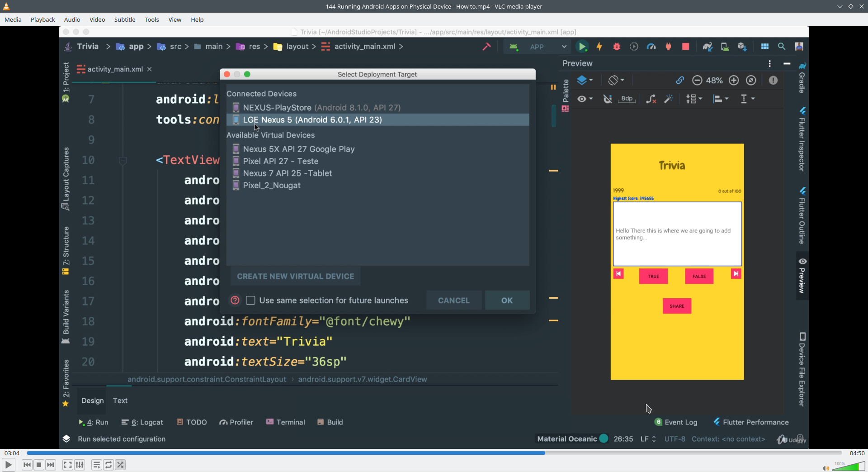The height and width of the screenshot is (472, 868).
Task: Open the VLC Media menu
Action: tap(13, 19)
